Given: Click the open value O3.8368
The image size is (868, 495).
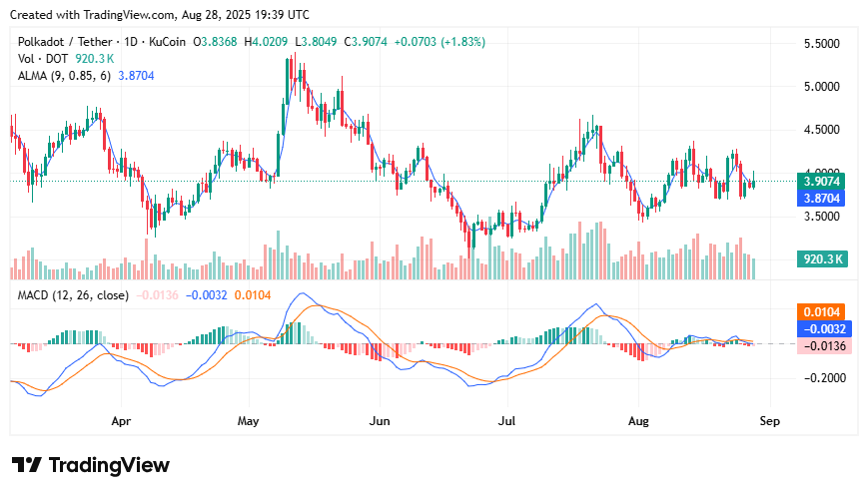Looking at the screenshot, I should (215, 42).
